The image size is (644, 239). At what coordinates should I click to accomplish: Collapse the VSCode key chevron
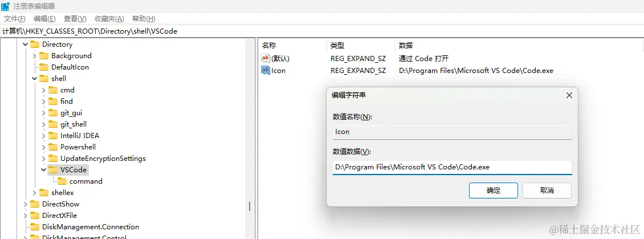coord(43,170)
